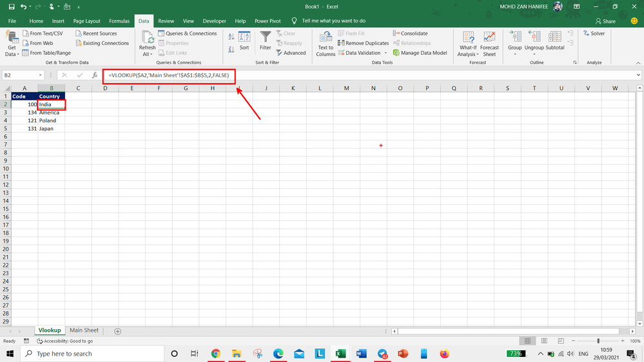Select Normal view button
This screenshot has width=644, height=362.
pos(528,341)
